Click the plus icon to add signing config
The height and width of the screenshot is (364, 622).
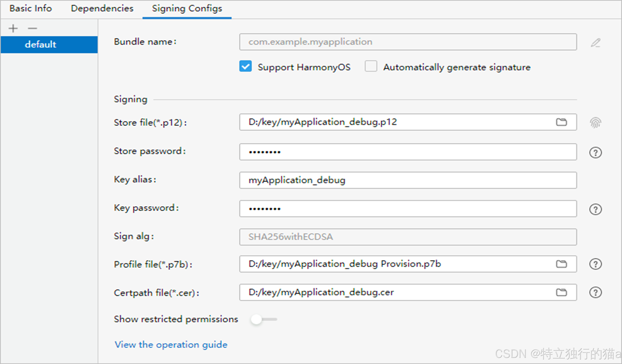[13, 28]
